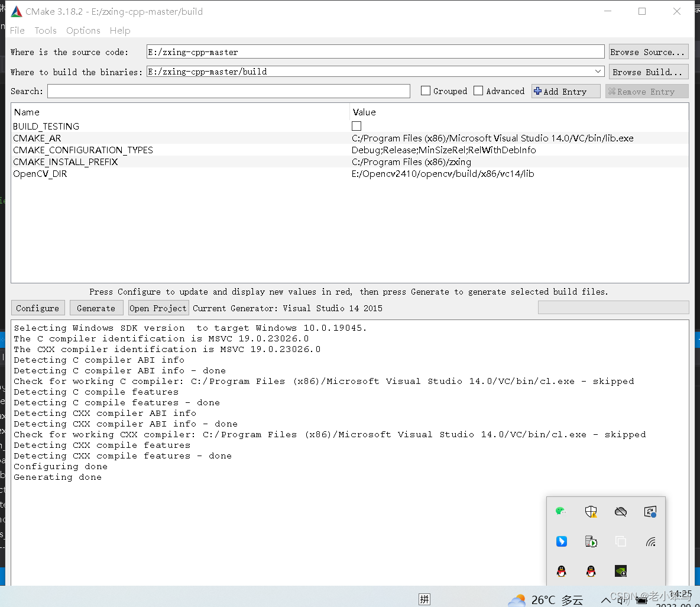This screenshot has height=607, width=700.
Task: Open the Tools menu
Action: 46,31
